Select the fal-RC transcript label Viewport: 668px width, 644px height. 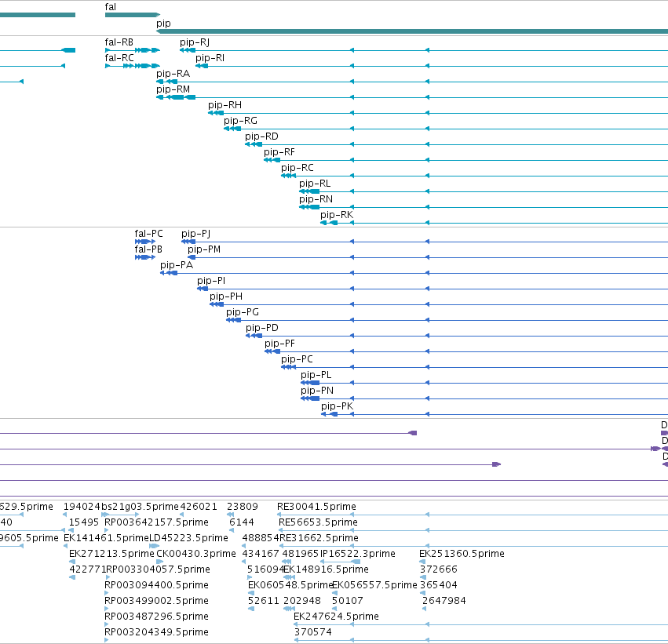pyautogui.click(x=119, y=58)
